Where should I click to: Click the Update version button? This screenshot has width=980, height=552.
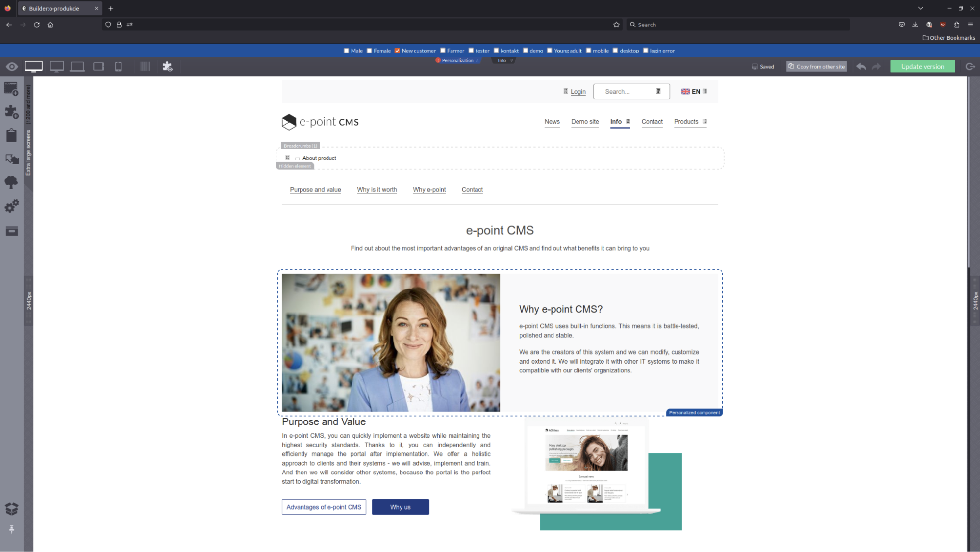point(922,66)
